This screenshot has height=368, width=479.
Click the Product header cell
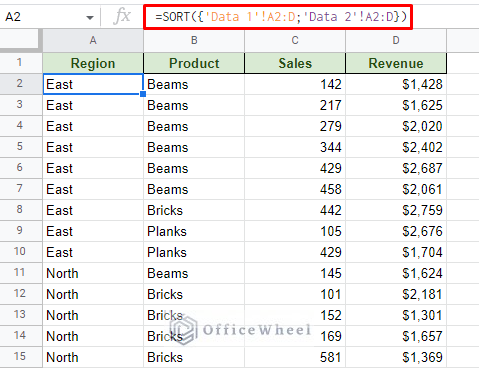click(194, 63)
